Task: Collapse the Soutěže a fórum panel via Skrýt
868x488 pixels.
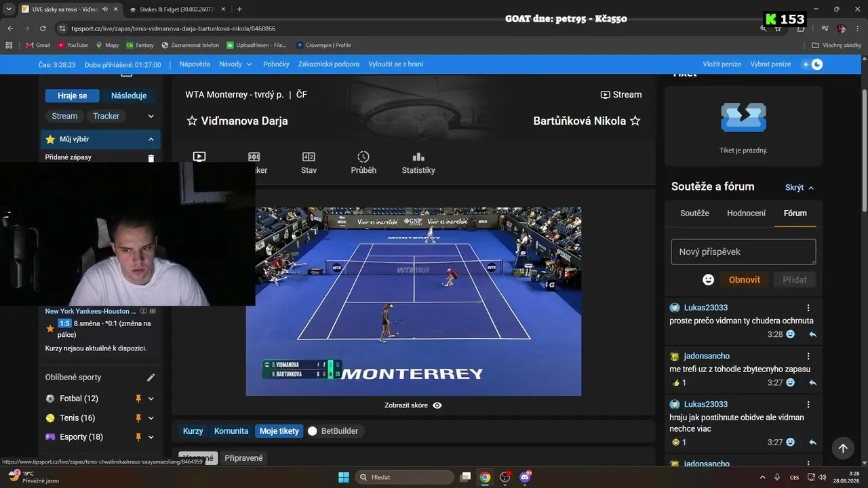Action: [x=799, y=188]
